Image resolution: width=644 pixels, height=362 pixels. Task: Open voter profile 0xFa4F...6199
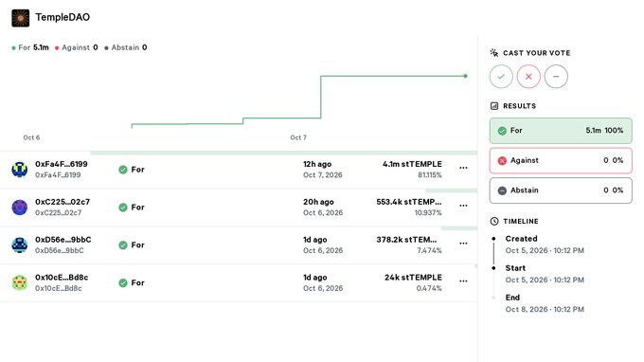click(x=62, y=164)
